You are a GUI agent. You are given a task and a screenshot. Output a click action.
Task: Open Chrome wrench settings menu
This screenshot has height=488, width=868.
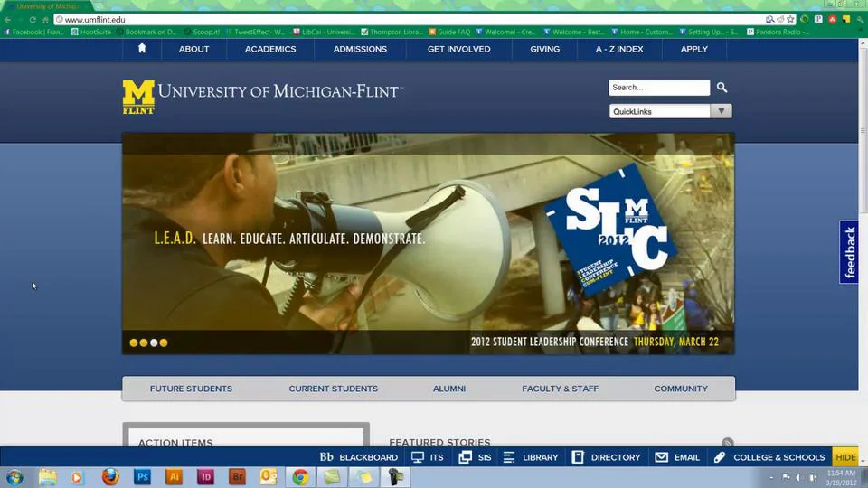click(860, 19)
